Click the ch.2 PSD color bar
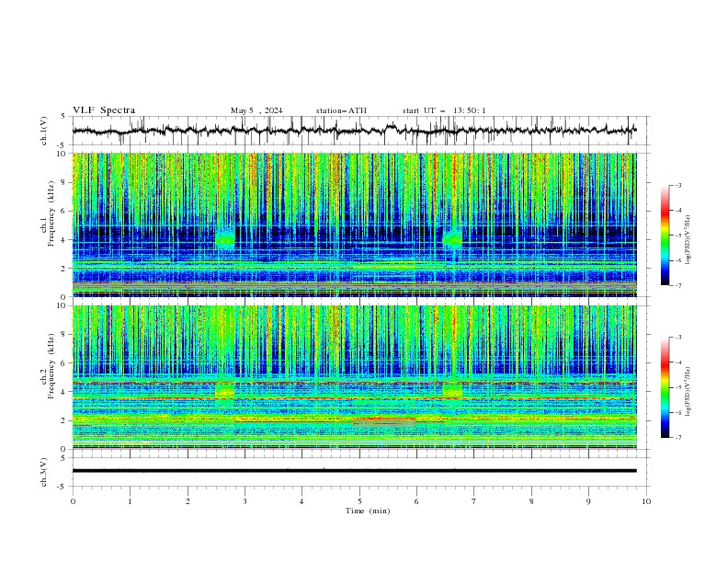This screenshot has width=728, height=563. pos(665,387)
